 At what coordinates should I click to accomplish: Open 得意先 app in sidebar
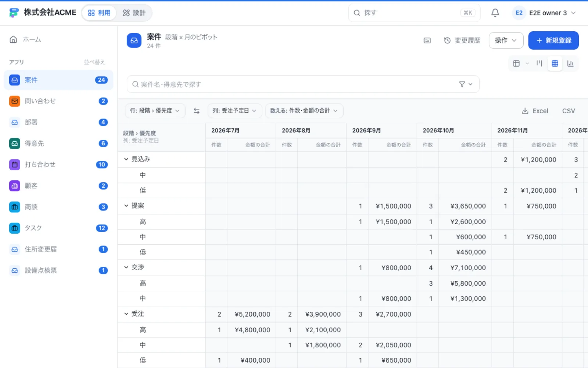pos(58,144)
